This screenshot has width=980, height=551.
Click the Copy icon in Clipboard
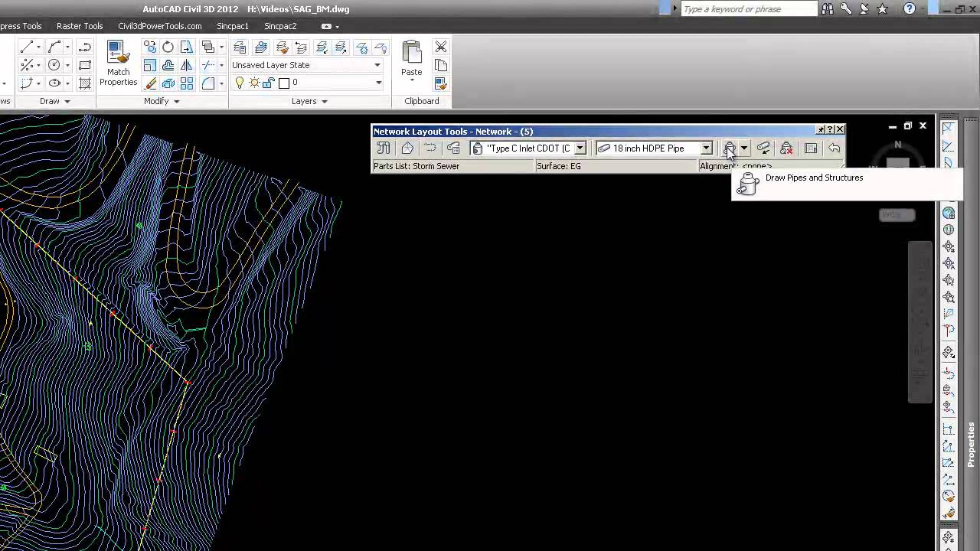tap(441, 66)
